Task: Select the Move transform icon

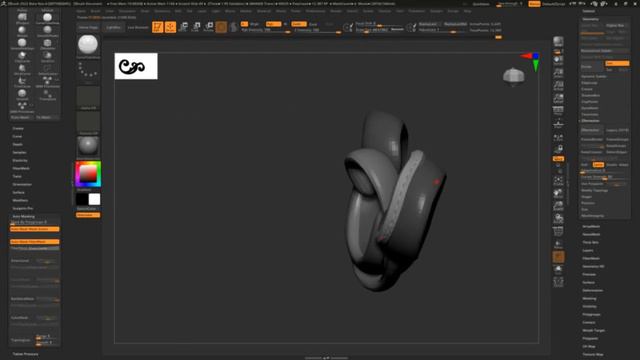Action: click(183, 27)
